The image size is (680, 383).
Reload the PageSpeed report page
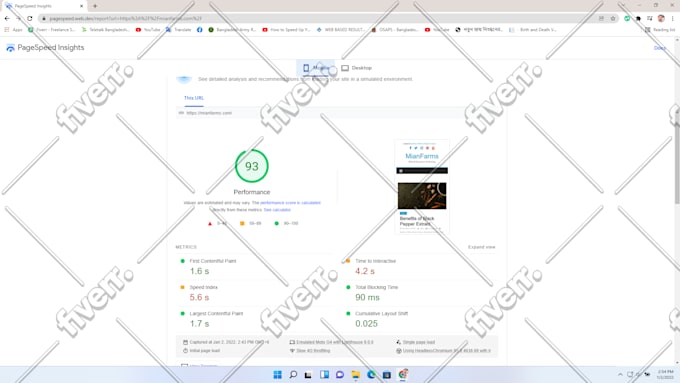(29, 19)
